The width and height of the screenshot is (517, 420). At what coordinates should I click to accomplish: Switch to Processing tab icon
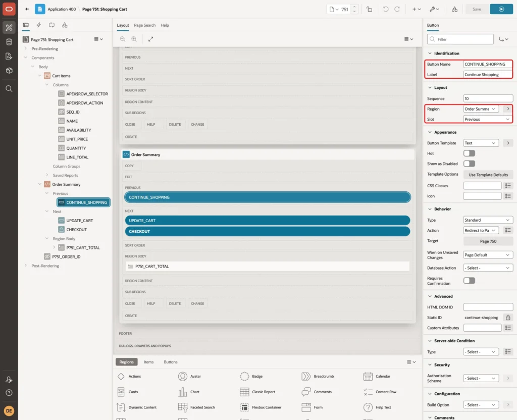point(51,25)
